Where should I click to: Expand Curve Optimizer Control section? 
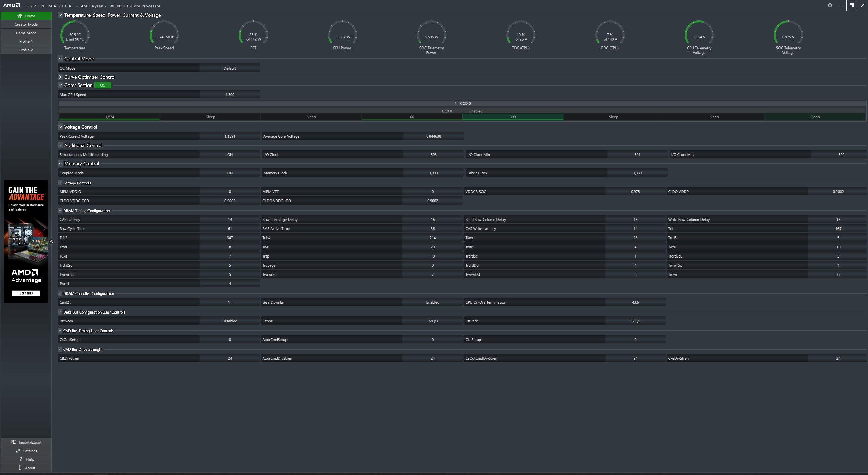pos(60,77)
